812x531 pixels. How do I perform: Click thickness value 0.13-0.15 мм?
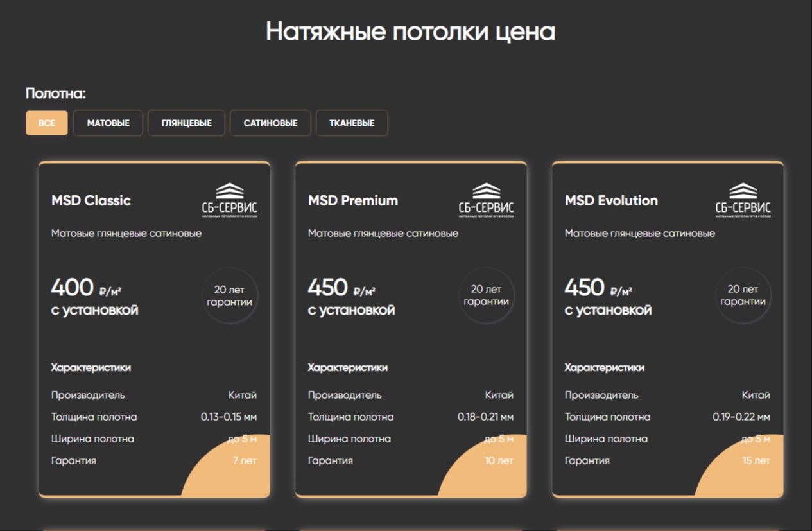click(x=229, y=417)
